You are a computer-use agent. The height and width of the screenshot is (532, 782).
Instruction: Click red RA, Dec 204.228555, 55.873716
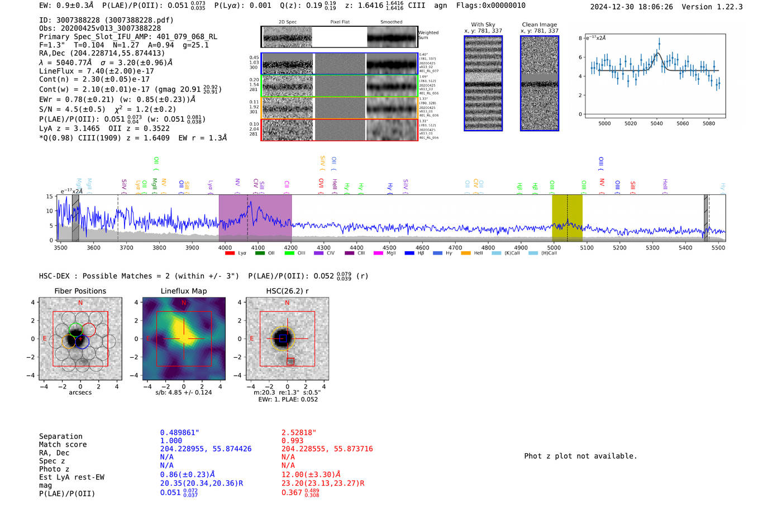327,449
